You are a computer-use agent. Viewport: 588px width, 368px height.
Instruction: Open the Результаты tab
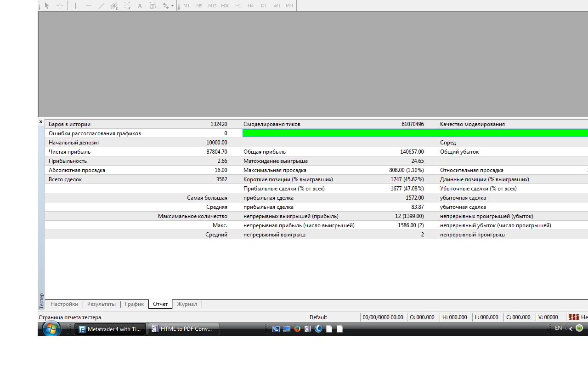[102, 304]
